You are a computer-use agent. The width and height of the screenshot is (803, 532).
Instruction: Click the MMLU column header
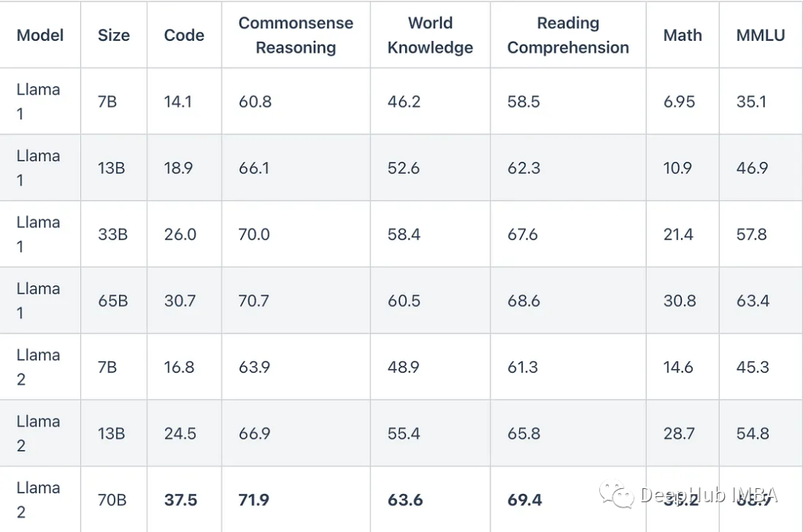[x=761, y=36]
